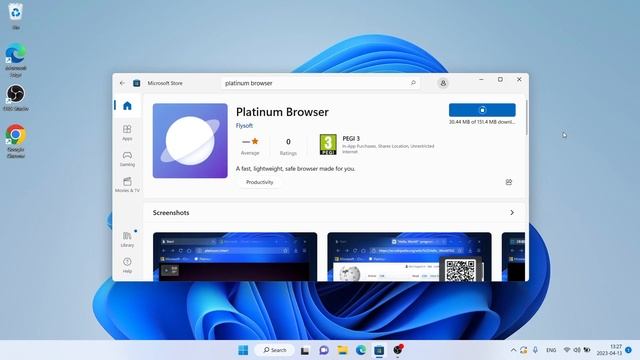Open the clock and date in taskbar
The width and height of the screenshot is (640, 360).
(609, 350)
